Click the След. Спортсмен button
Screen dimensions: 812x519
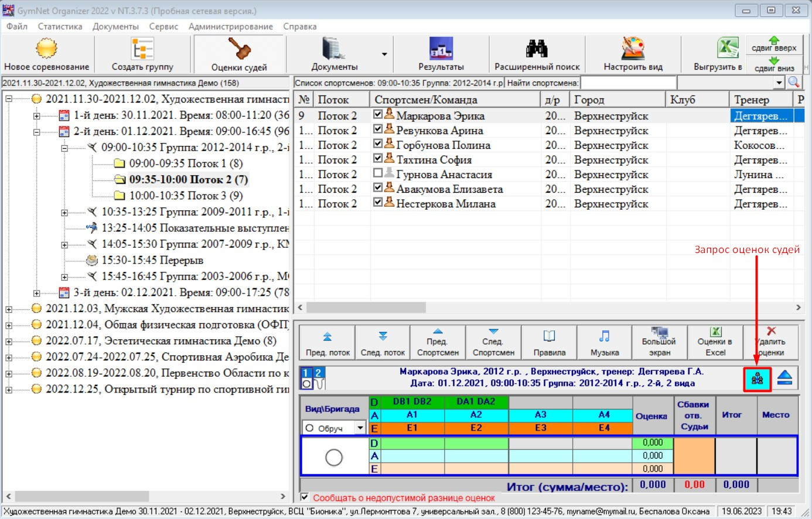click(493, 343)
